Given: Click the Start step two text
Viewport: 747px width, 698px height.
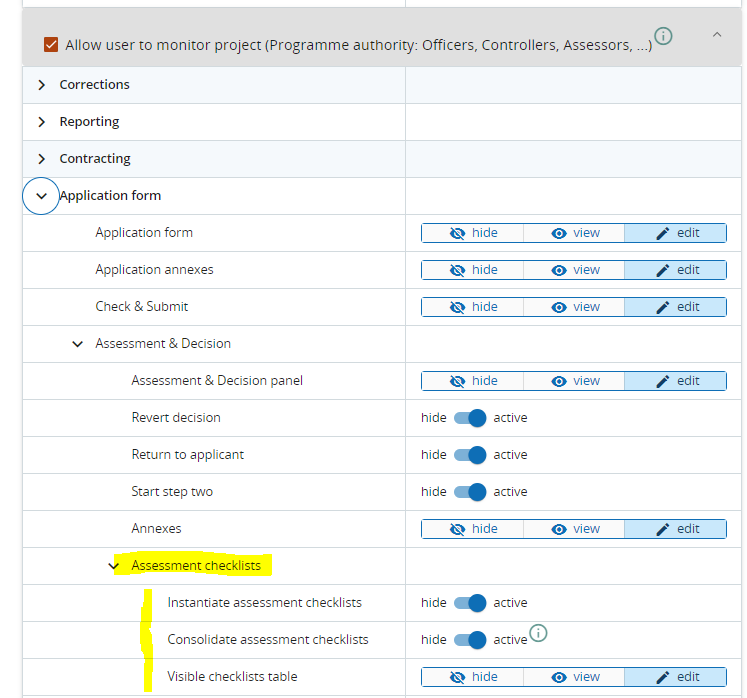Looking at the screenshot, I should (x=172, y=492).
